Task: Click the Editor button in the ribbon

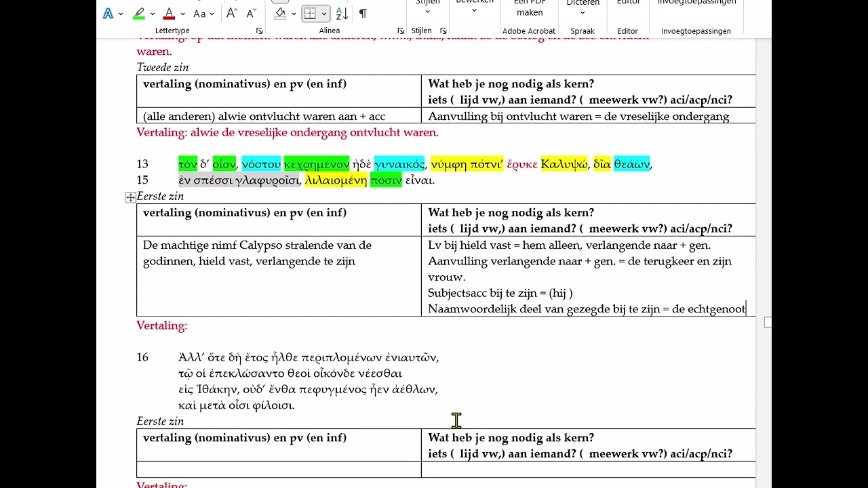Action: click(x=627, y=4)
